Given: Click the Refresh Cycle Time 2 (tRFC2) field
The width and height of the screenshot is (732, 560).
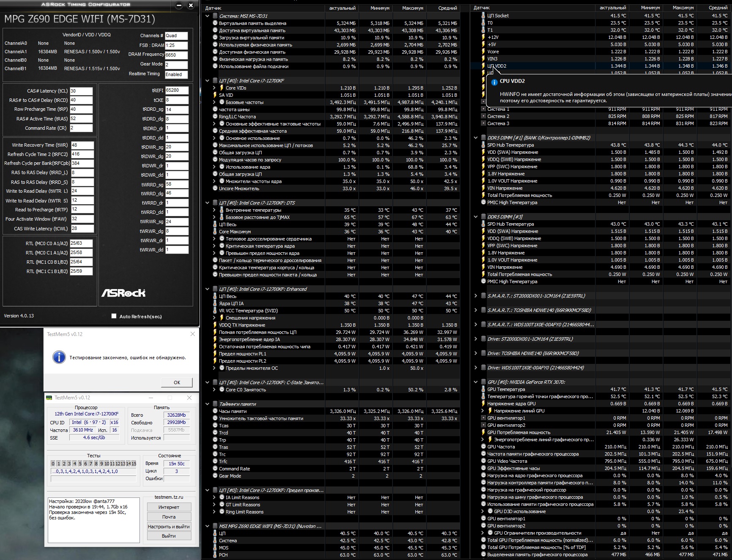Looking at the screenshot, I should pyautogui.click(x=82, y=154).
